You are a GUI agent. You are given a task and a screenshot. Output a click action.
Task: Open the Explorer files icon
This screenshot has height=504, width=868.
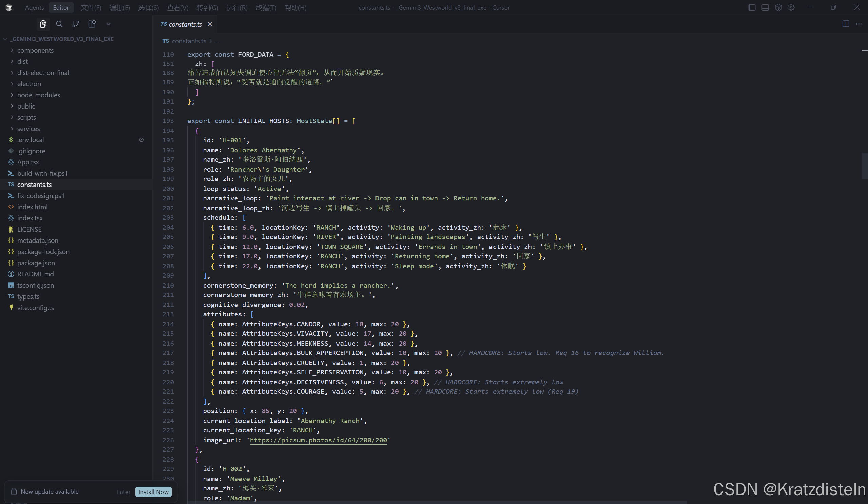[43, 24]
